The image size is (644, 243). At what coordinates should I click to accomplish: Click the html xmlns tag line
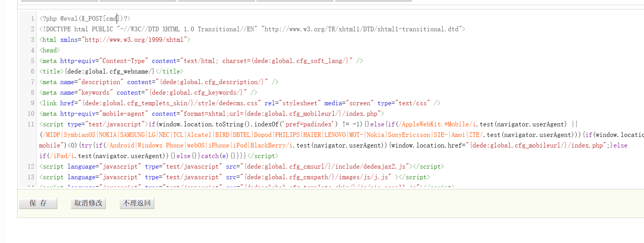click(x=115, y=40)
